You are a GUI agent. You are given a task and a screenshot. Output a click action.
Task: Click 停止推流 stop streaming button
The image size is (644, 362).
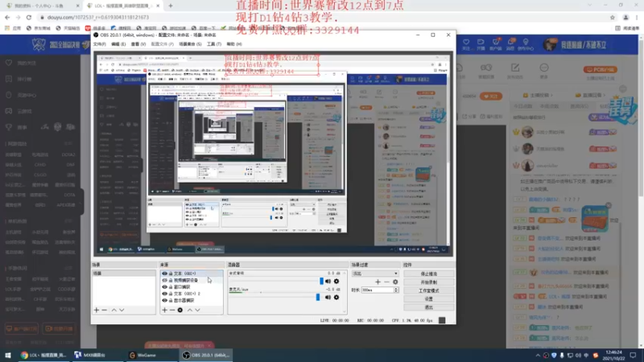click(x=429, y=274)
